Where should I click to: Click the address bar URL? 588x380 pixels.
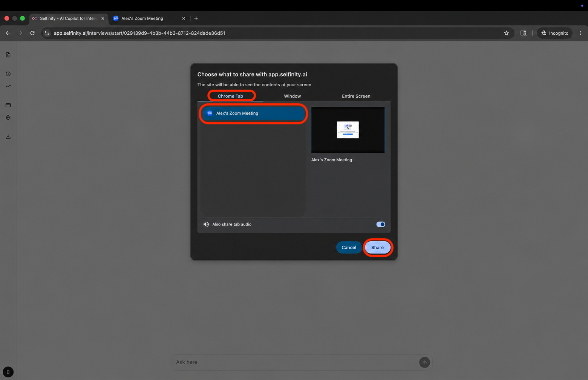pos(139,33)
